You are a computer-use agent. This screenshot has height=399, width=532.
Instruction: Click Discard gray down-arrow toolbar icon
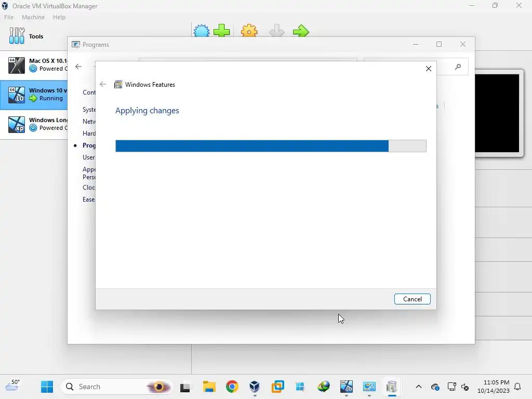click(276, 31)
